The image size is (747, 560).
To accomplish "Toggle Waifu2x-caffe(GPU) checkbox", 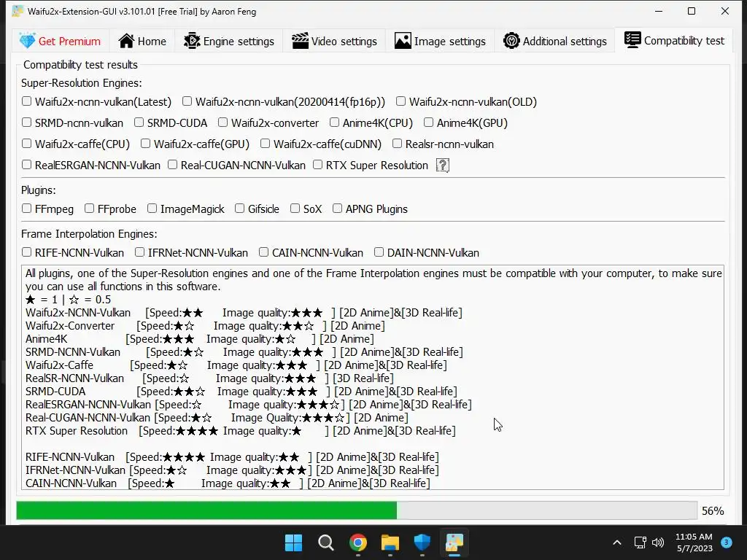I will (x=146, y=144).
